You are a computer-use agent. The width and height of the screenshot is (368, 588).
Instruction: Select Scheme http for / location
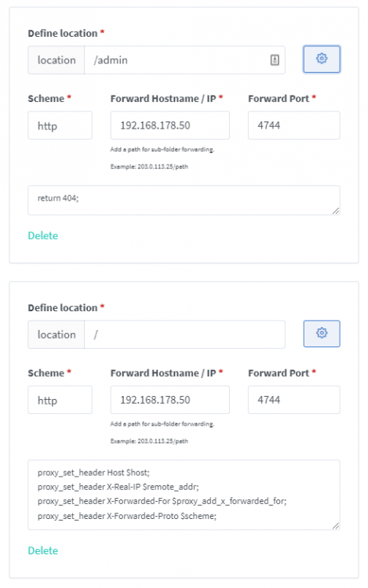click(x=60, y=400)
